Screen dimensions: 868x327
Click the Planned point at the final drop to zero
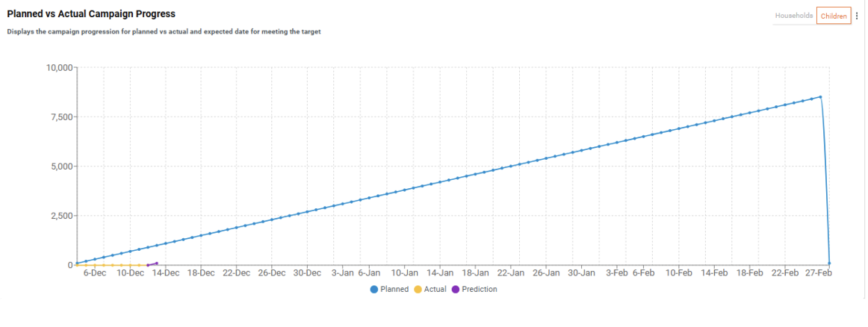pos(829,264)
